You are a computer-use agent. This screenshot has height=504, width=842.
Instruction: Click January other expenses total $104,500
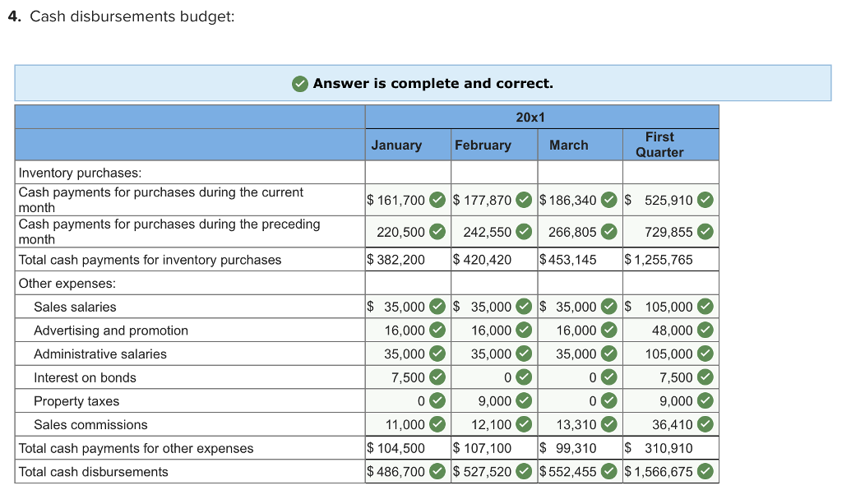(396, 448)
